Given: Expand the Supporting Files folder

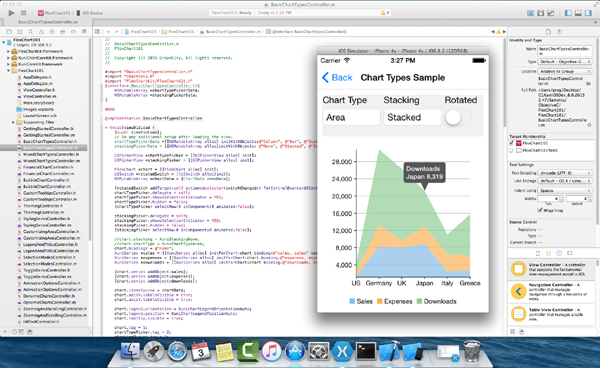Looking at the screenshot, I should (x=13, y=122).
